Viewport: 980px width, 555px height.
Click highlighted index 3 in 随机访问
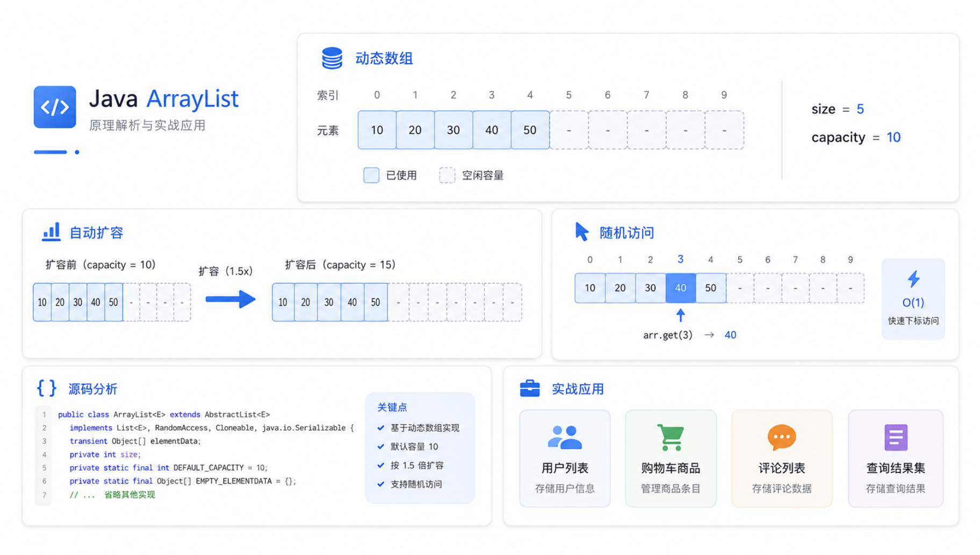[x=680, y=260]
